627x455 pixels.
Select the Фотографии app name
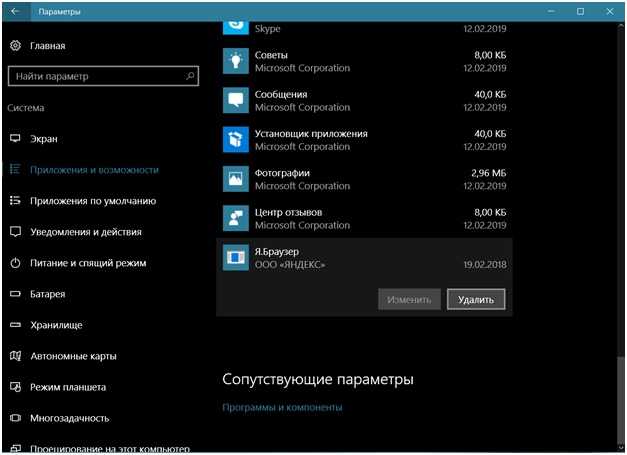(282, 173)
